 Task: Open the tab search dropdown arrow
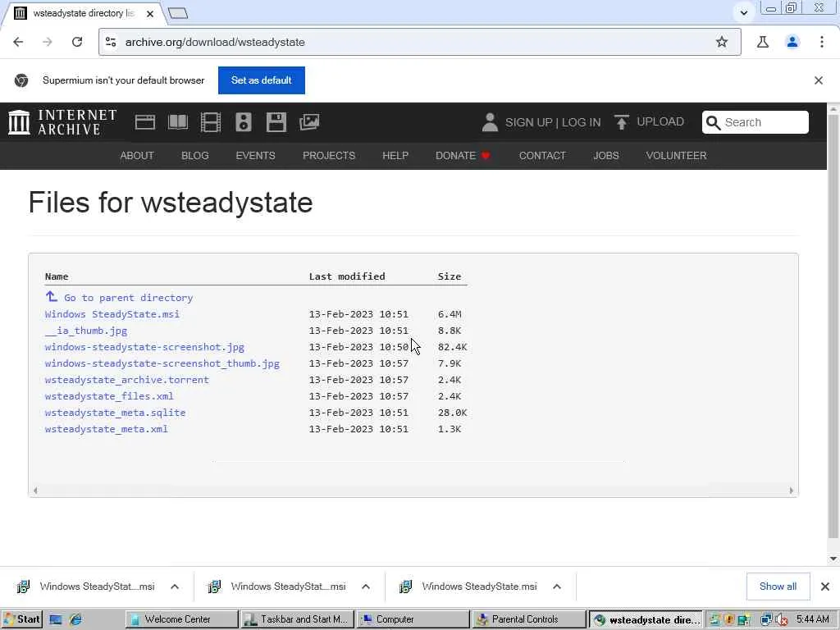pyautogui.click(x=743, y=13)
